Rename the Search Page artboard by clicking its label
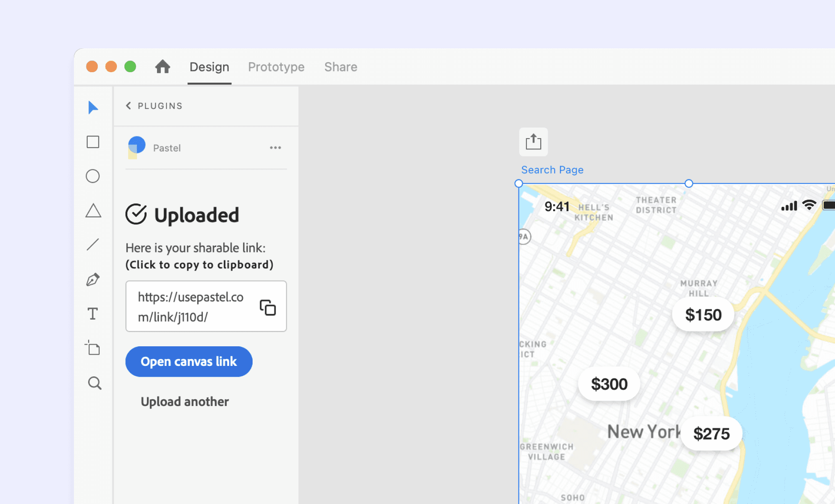The height and width of the screenshot is (504, 835). click(x=552, y=169)
